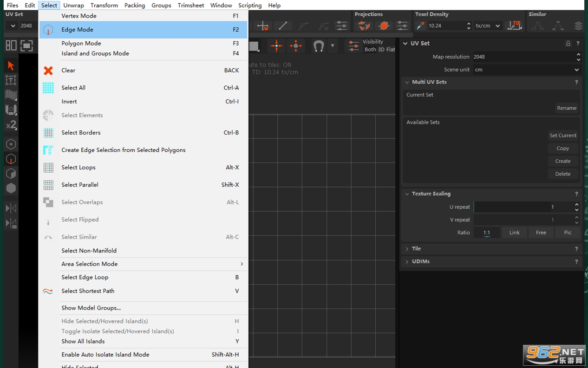588x368 pixels.
Task: Click the cyan grid Select All icon
Action: click(x=48, y=88)
